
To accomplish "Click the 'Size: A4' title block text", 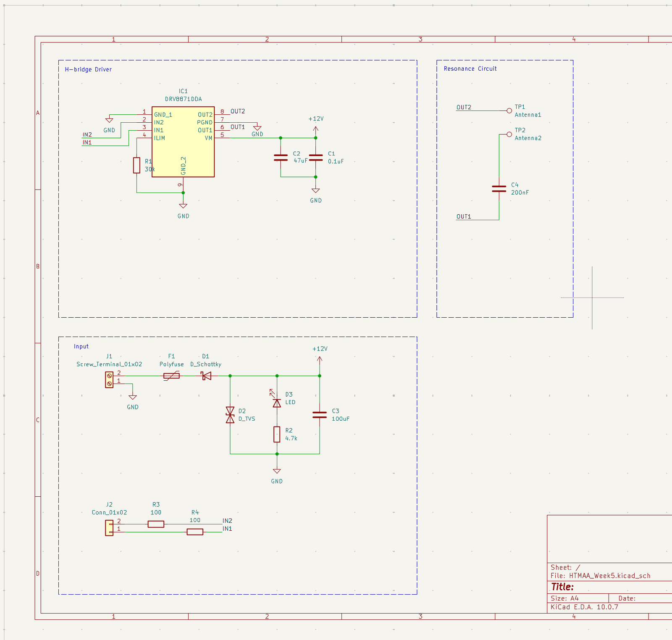I will tap(565, 598).
